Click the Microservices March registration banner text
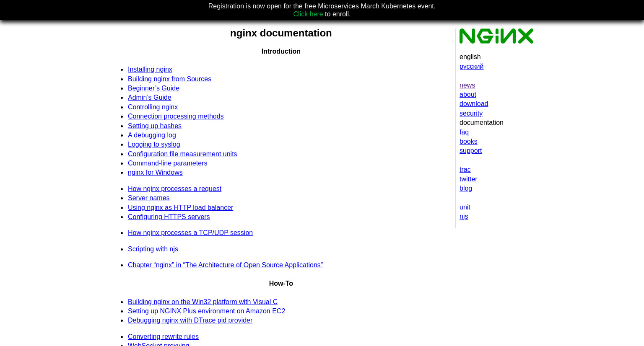Screen dimensions: 644x346 [x=322, y=6]
